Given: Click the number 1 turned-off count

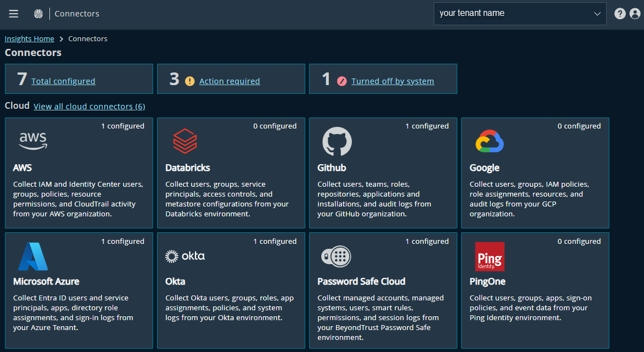Looking at the screenshot, I should tap(326, 79).
